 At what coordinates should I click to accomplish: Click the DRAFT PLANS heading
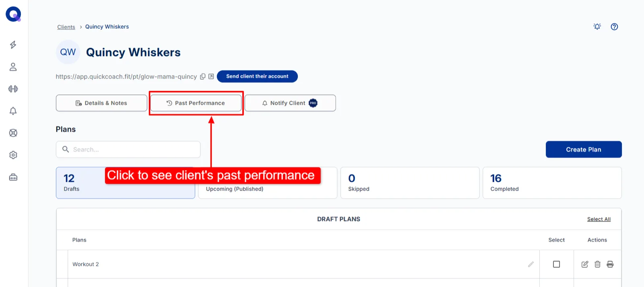[339, 219]
